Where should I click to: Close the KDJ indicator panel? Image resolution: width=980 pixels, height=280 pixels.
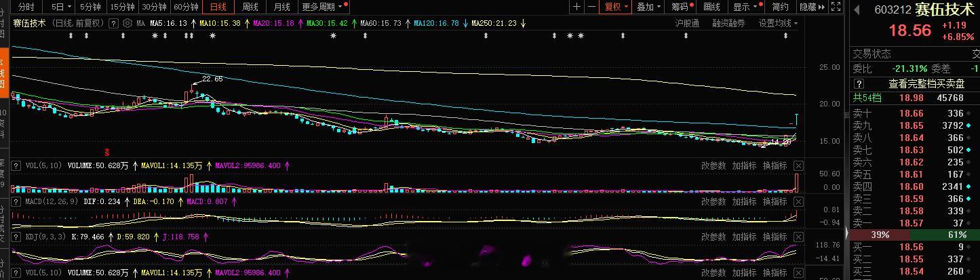pyautogui.click(x=798, y=237)
